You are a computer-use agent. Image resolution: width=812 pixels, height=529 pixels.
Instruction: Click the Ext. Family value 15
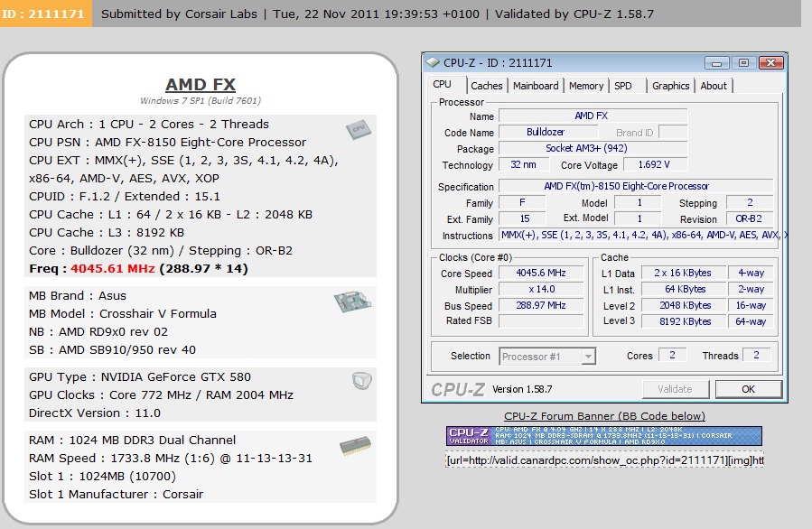pyautogui.click(x=525, y=218)
